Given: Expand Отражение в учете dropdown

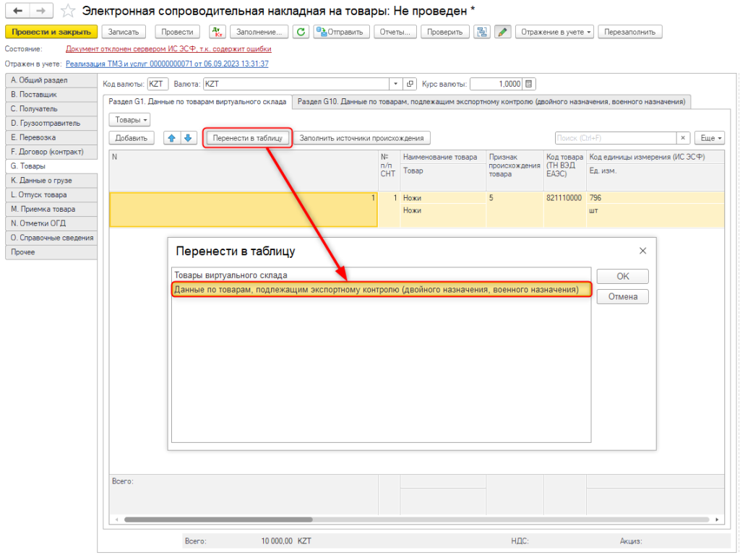Looking at the screenshot, I should click(554, 32).
